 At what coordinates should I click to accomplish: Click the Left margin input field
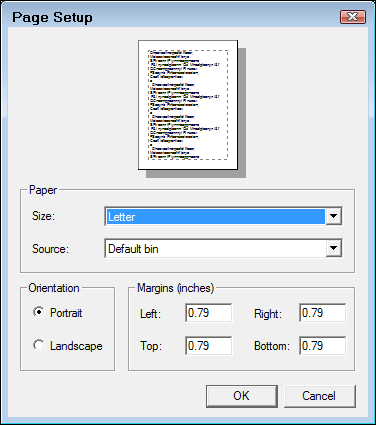209,313
